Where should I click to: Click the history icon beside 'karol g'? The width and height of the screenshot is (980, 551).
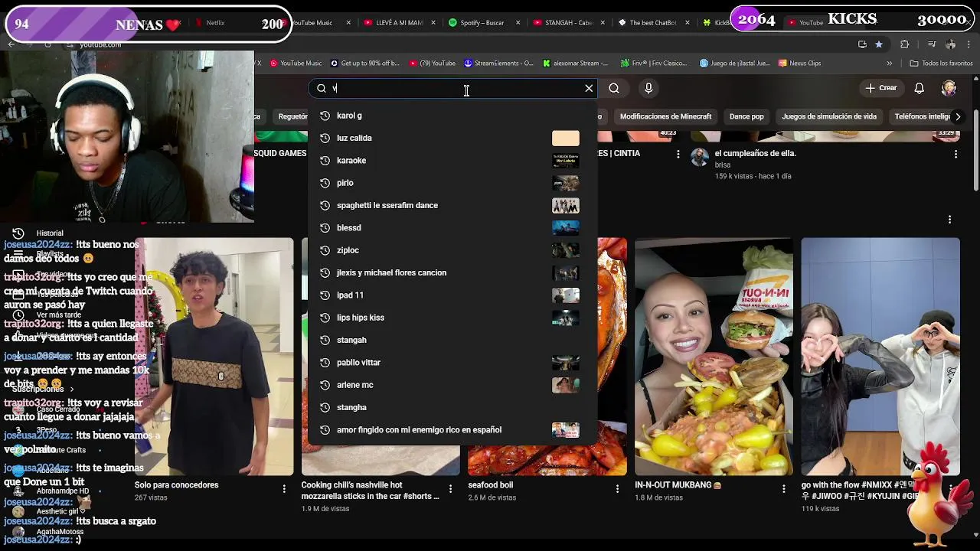tap(325, 116)
